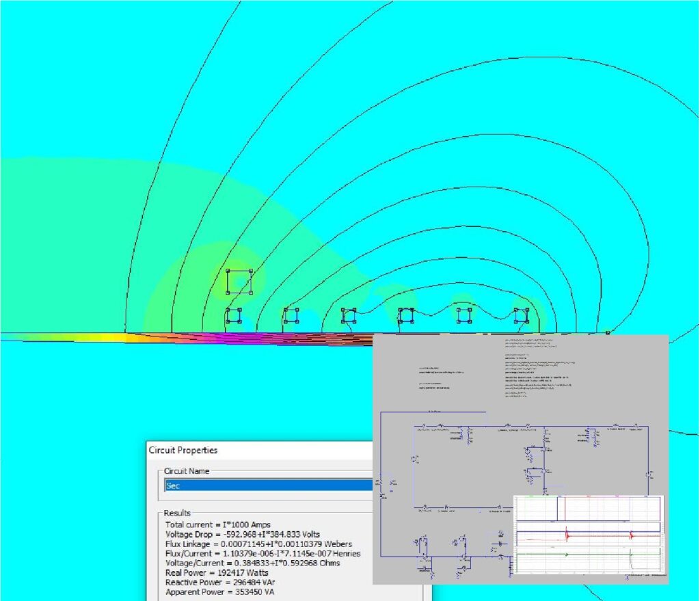Click the red trace waveform panel
This screenshot has width=700, height=601.
(x=589, y=535)
